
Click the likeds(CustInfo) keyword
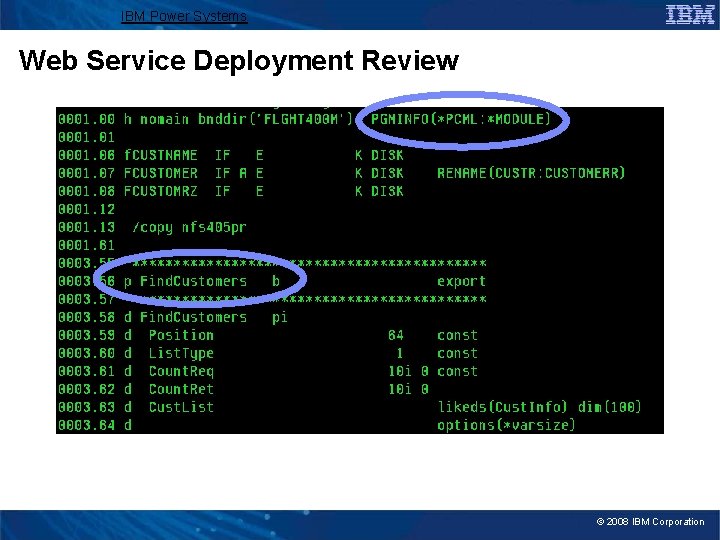502,407
